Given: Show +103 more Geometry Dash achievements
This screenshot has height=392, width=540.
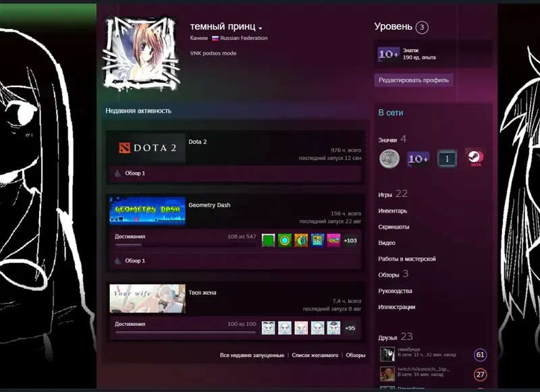Looking at the screenshot, I should click(x=350, y=241).
